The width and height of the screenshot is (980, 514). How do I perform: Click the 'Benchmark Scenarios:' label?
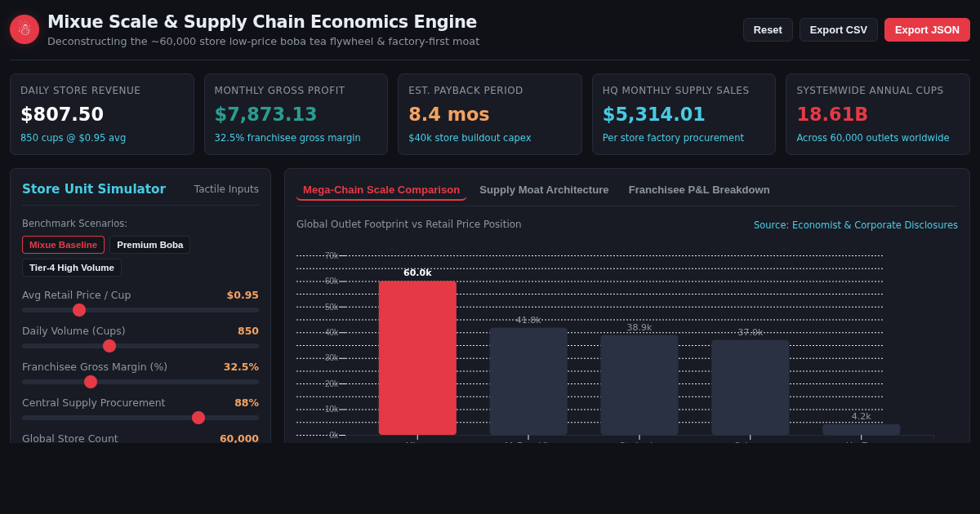point(75,224)
